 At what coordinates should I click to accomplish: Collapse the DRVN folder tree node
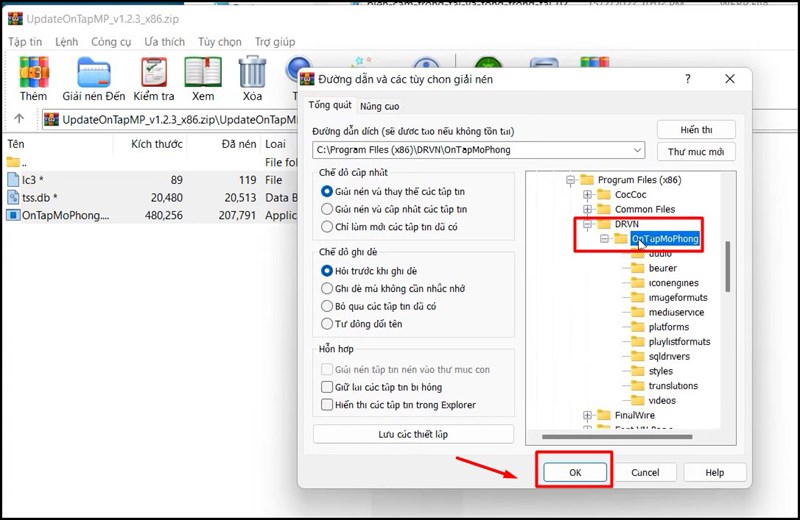click(588, 225)
